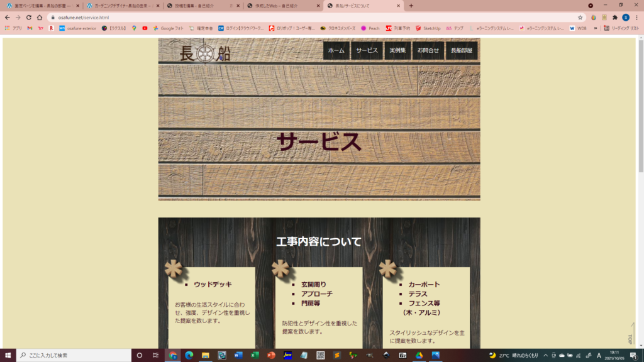The image size is (644, 362).
Task: Bookmark this page with the star icon
Action: click(x=580, y=18)
